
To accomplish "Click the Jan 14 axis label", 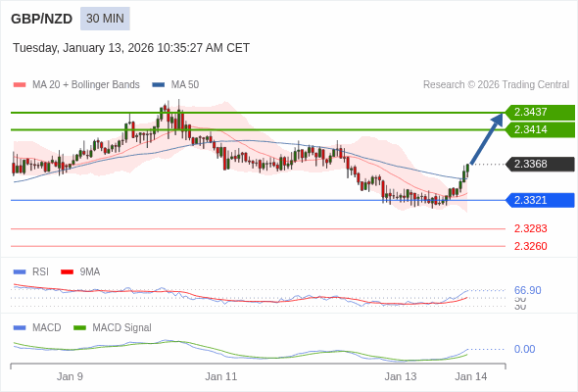I will pos(471,376).
